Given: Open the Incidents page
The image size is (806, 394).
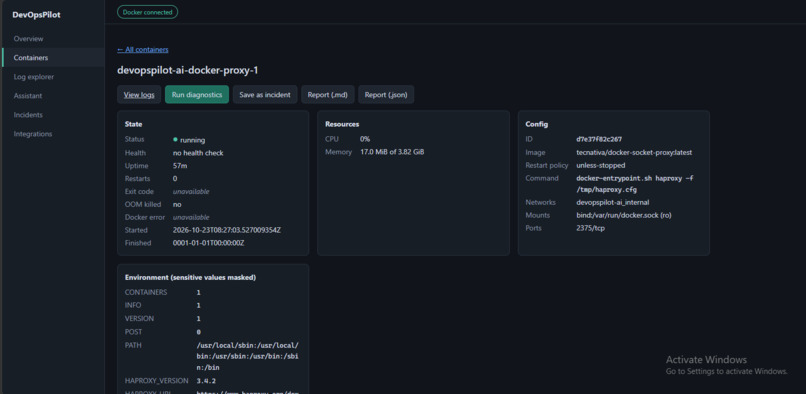Looking at the screenshot, I should [28, 115].
